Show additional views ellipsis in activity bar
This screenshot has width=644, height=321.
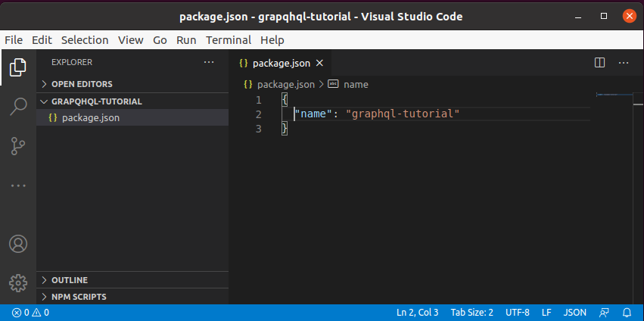18,185
